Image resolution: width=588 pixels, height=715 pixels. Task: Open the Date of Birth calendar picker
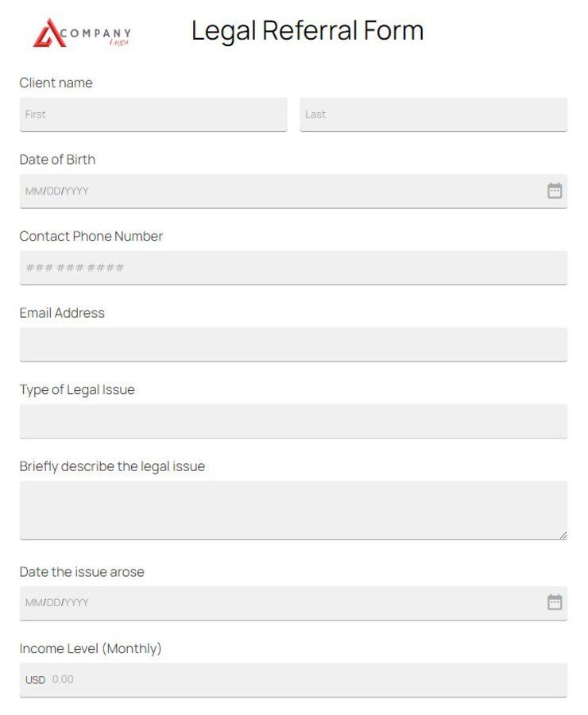coord(555,191)
